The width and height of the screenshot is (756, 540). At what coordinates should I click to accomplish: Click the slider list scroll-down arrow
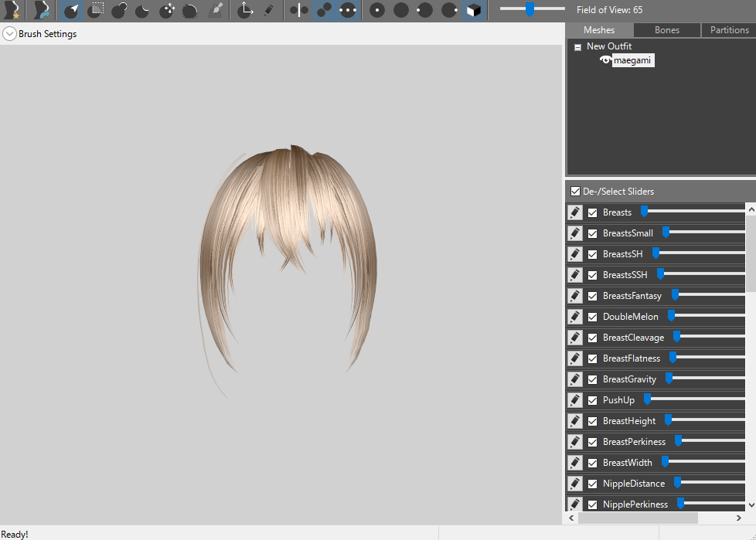point(751,504)
